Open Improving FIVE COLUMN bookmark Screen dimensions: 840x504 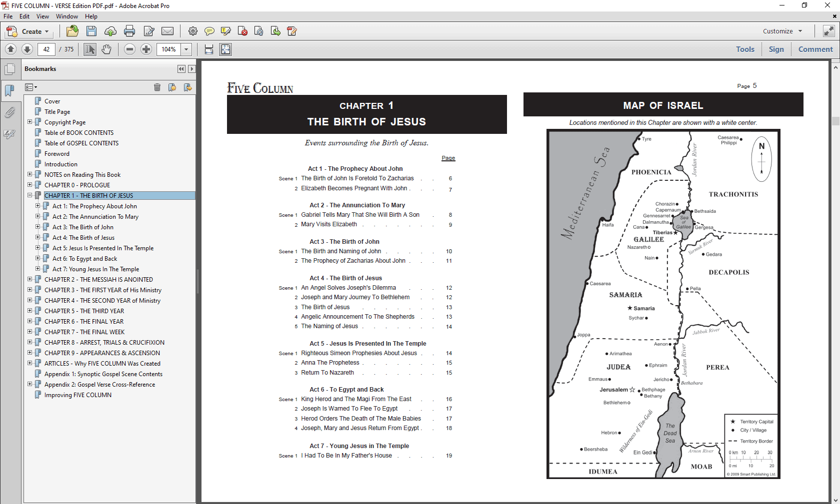[x=78, y=395]
